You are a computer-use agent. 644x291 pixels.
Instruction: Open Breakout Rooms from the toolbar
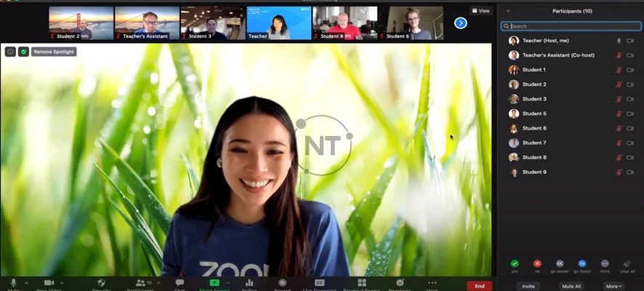point(361,283)
